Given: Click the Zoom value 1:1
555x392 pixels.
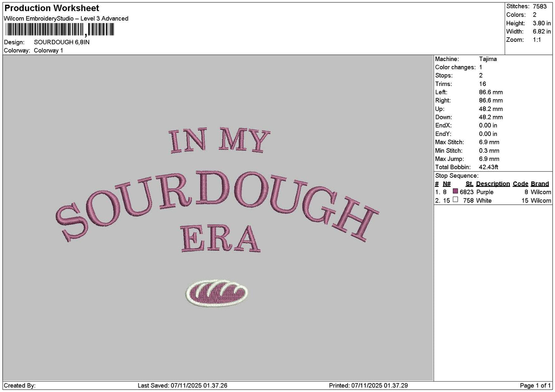Looking at the screenshot, I should 537,40.
